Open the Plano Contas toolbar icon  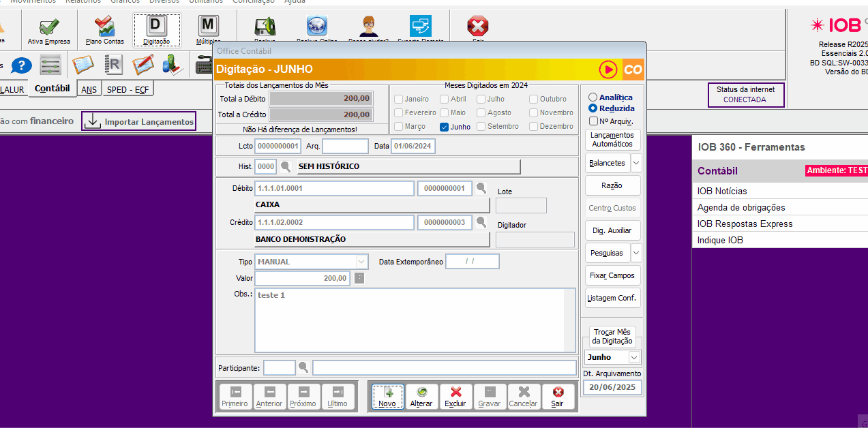[x=104, y=30]
